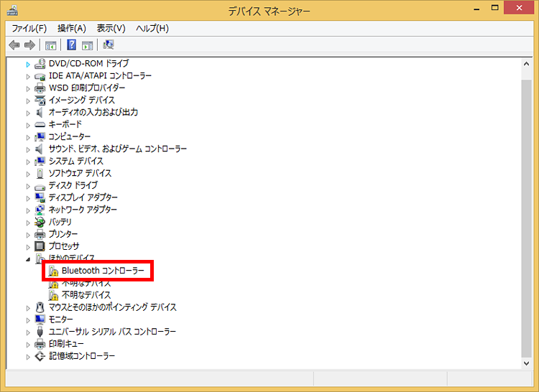Expand the ネットワーク アダプター node
The image size is (539, 392).
click(28, 210)
